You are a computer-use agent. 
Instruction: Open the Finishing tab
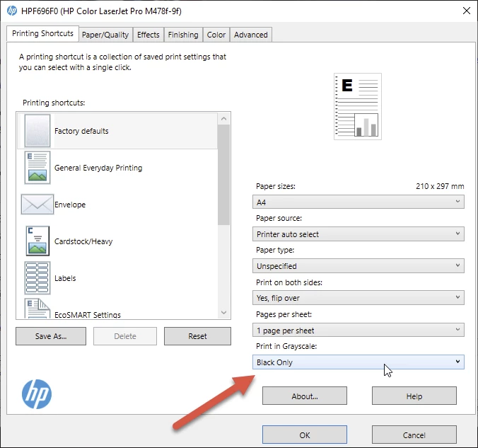[183, 35]
